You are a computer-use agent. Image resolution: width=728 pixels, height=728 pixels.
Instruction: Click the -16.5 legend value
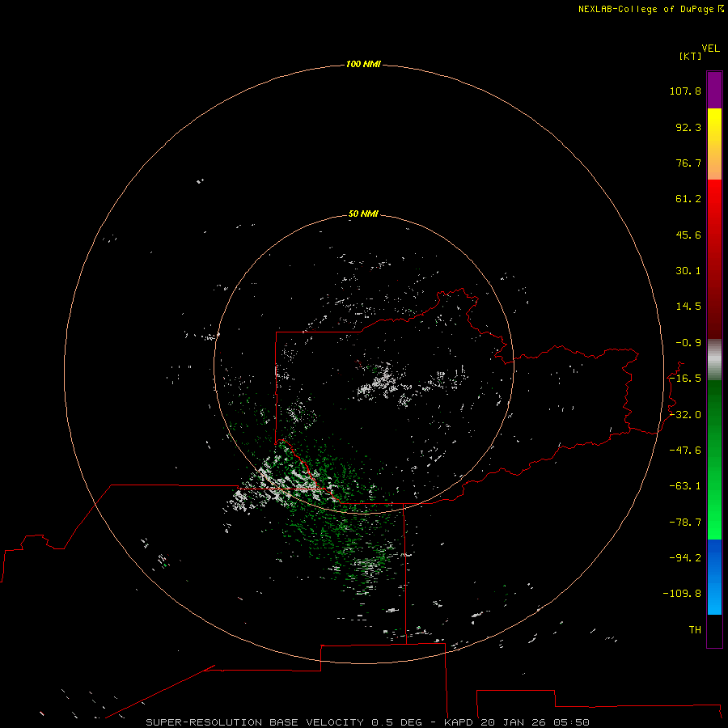click(x=685, y=379)
